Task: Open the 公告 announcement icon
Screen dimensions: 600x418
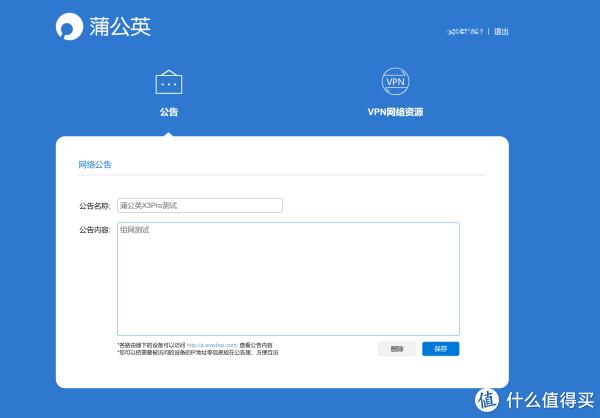Action: coord(169,82)
